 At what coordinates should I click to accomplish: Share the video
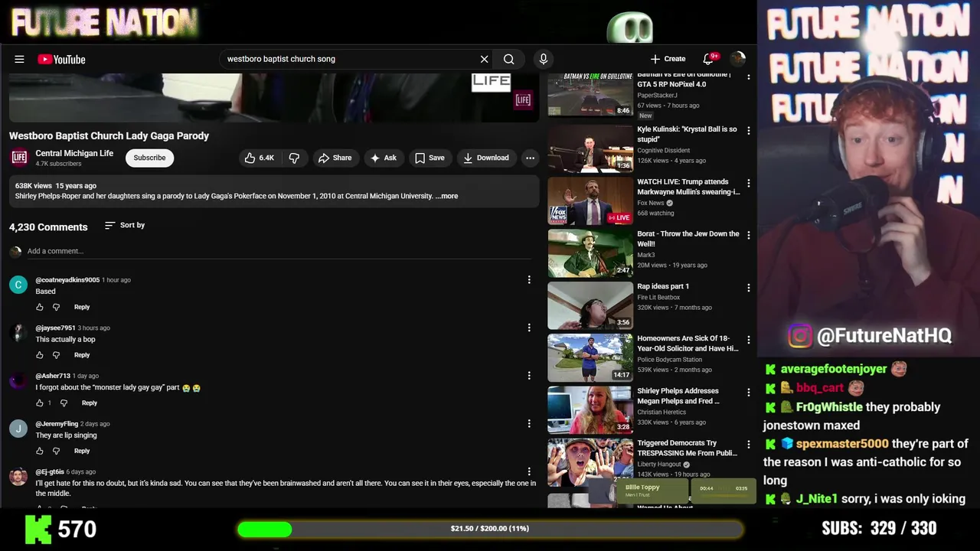(x=335, y=158)
